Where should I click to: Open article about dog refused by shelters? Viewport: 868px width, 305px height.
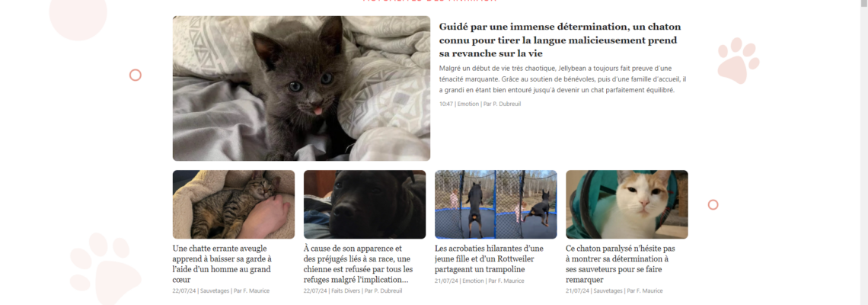tap(358, 264)
